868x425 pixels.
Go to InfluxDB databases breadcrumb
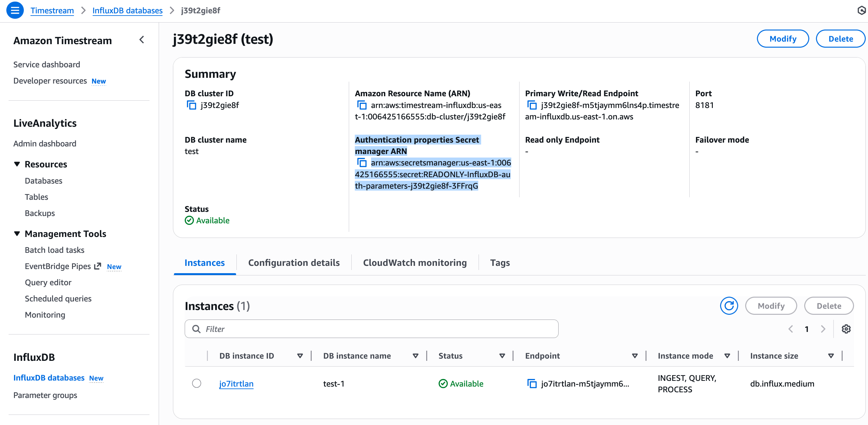click(x=127, y=10)
